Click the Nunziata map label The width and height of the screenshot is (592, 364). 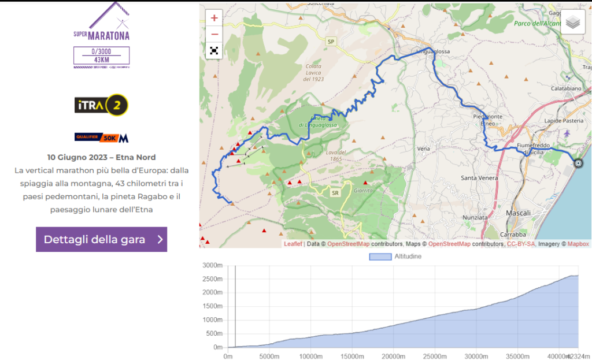pos(475,218)
